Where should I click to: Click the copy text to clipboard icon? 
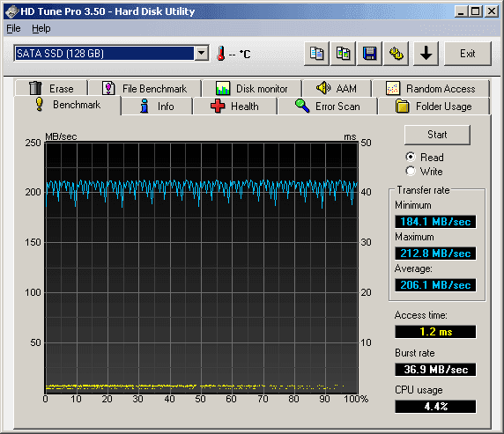click(x=316, y=54)
